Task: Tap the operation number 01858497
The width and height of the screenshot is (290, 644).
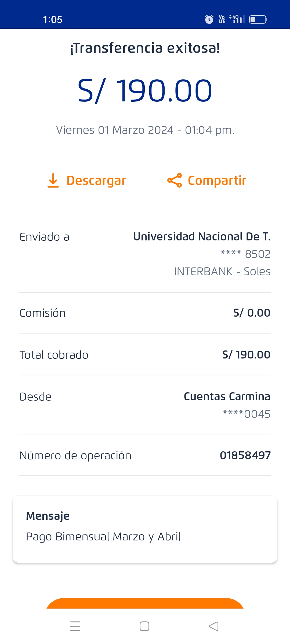Action: tap(245, 455)
